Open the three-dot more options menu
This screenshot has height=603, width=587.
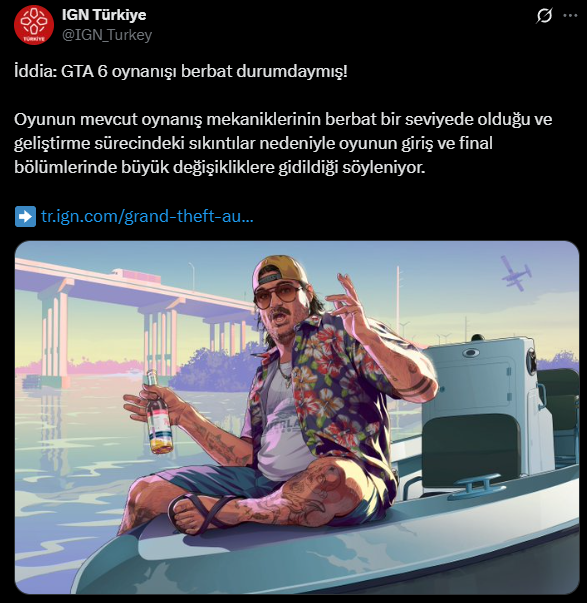click(x=570, y=16)
